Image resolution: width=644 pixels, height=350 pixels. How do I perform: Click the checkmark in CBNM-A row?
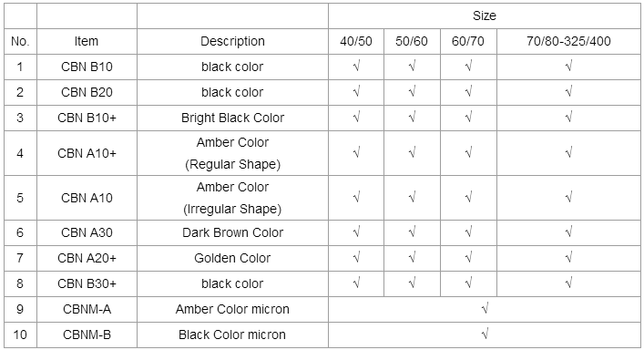[x=486, y=309]
